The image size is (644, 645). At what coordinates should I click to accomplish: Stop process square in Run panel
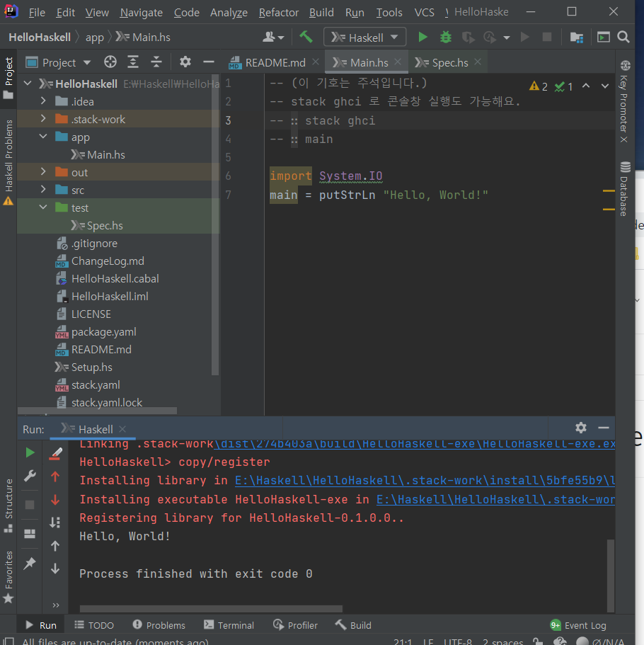click(30, 505)
